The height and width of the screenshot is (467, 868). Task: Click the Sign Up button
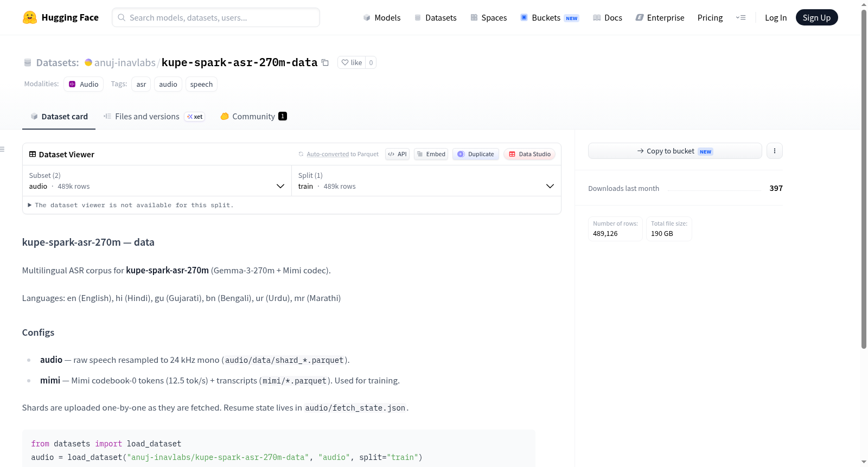[x=816, y=17]
